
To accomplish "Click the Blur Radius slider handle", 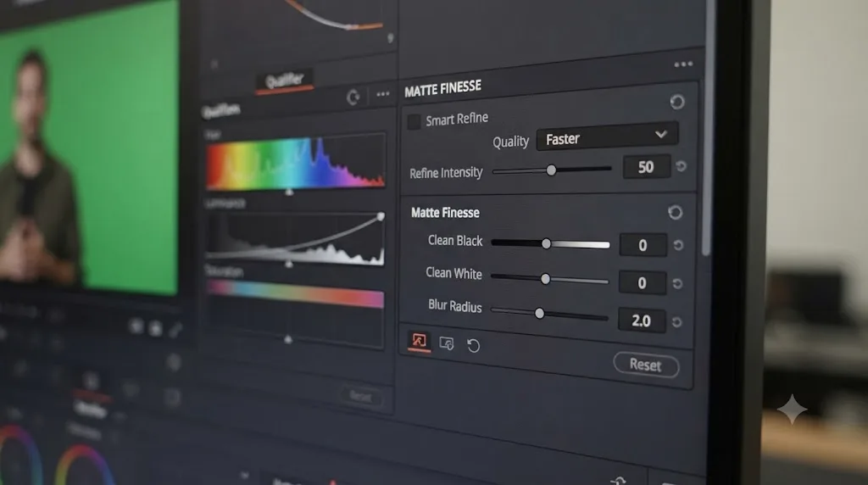I will tap(539, 314).
